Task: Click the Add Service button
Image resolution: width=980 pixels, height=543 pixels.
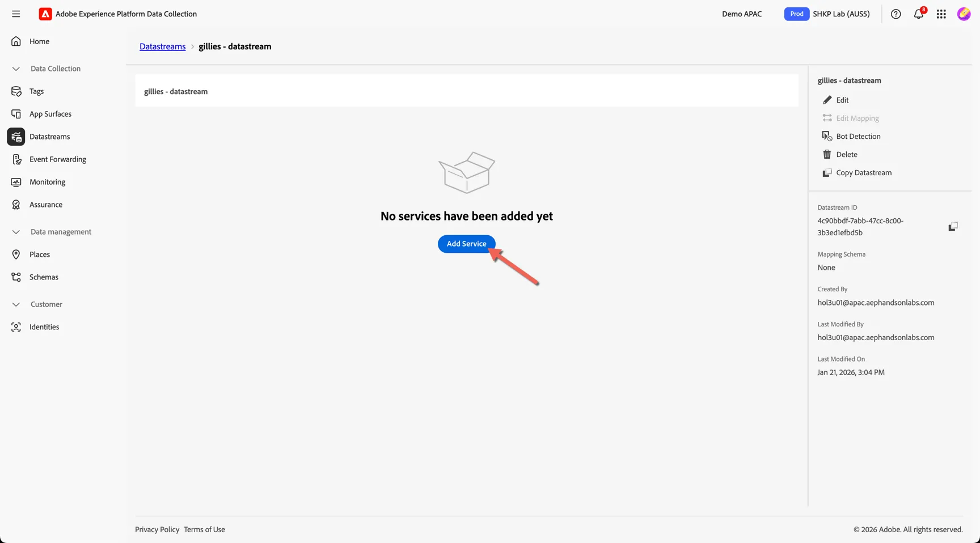Action: [466, 244]
